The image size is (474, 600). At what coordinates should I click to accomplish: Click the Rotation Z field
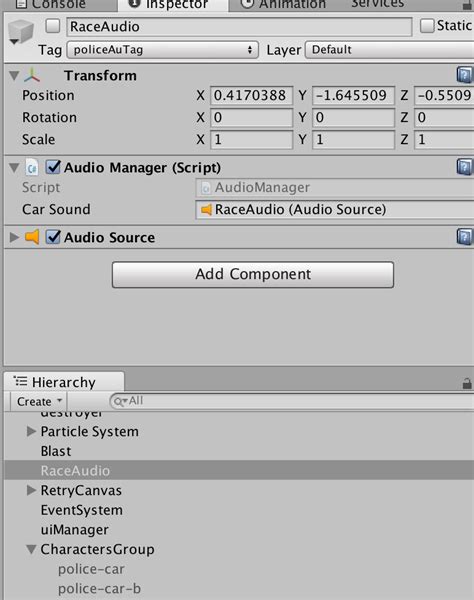[444, 117]
